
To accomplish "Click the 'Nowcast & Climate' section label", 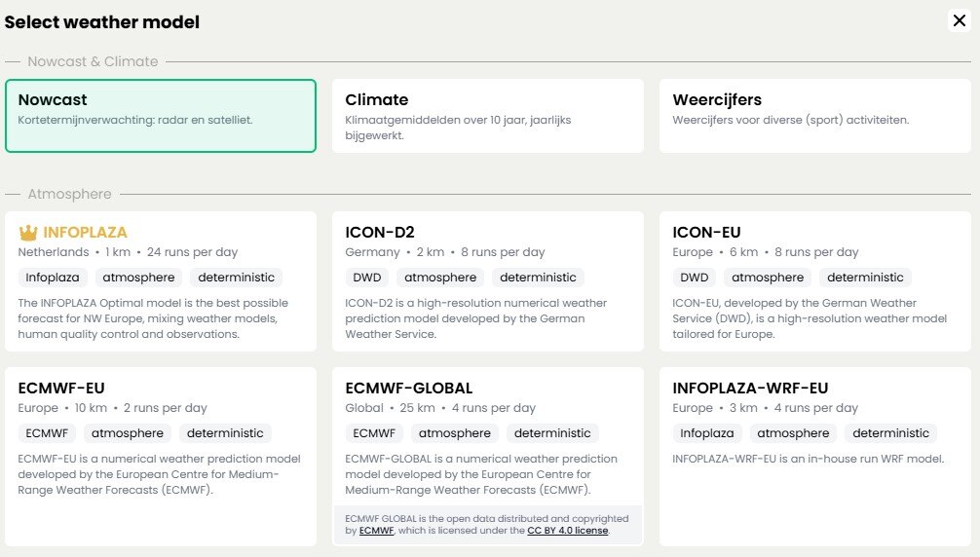I will (x=93, y=61).
